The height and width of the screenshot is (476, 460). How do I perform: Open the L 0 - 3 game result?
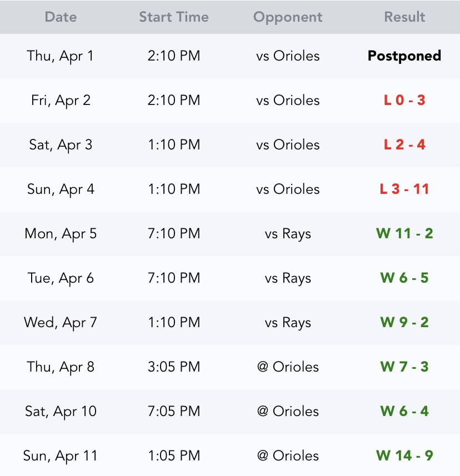404,100
